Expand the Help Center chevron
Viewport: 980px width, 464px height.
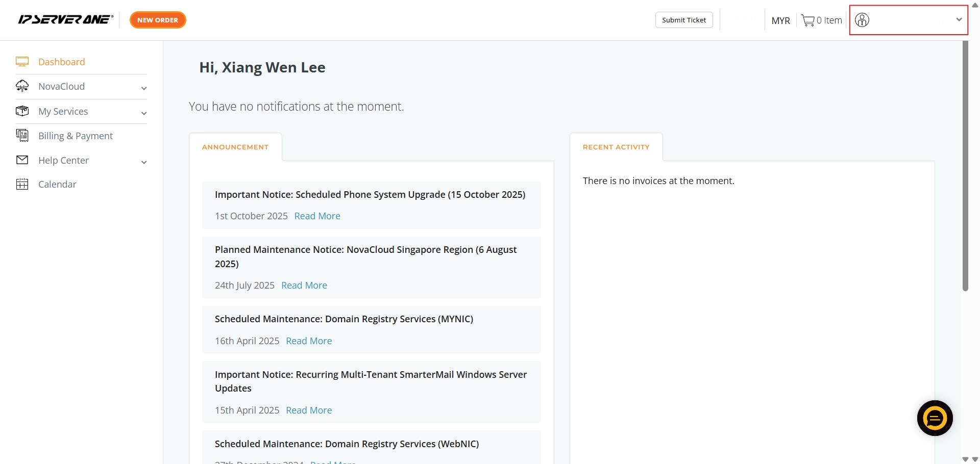coord(144,162)
